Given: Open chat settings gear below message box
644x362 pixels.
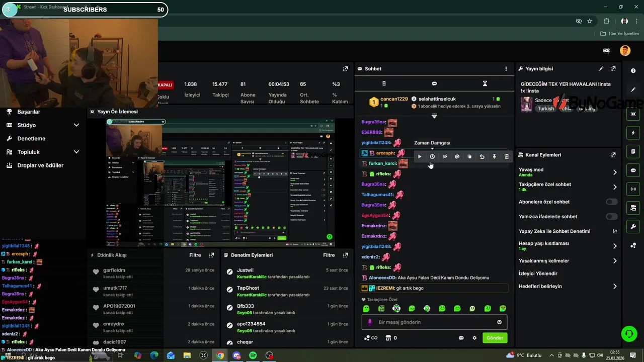Looking at the screenshot, I should (474, 338).
